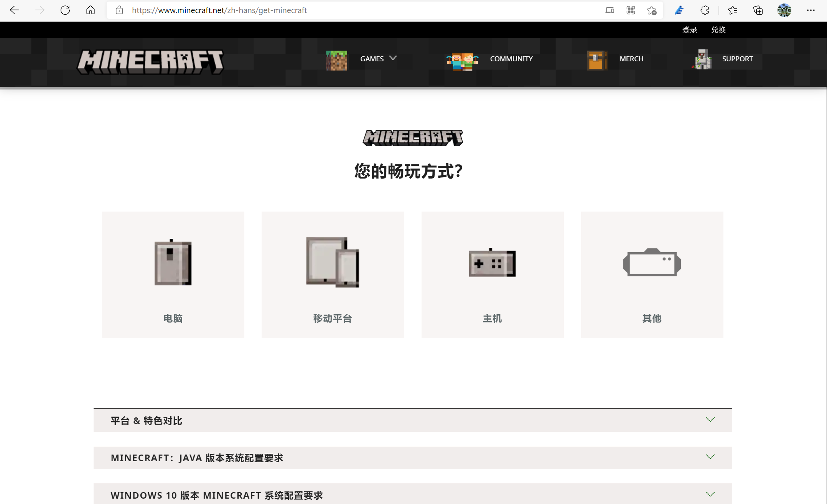Select the computer platform icon
Screen dimensions: 827x504
[x=173, y=263]
